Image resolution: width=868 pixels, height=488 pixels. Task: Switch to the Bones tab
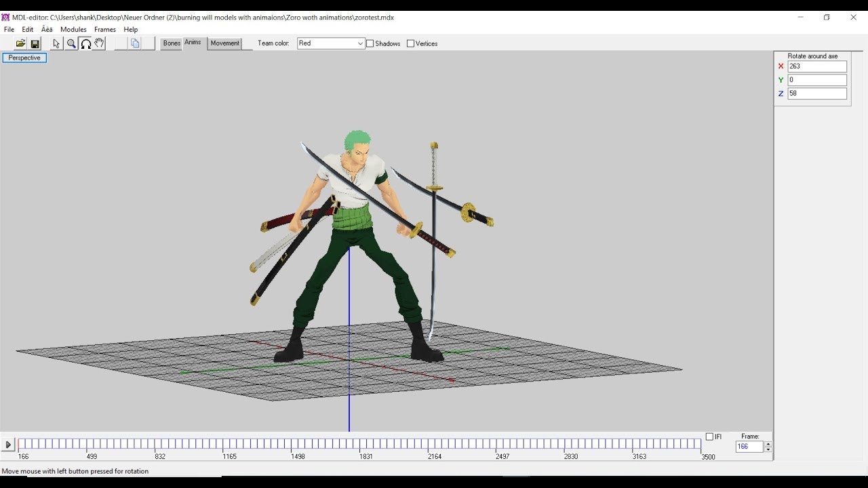coord(172,43)
